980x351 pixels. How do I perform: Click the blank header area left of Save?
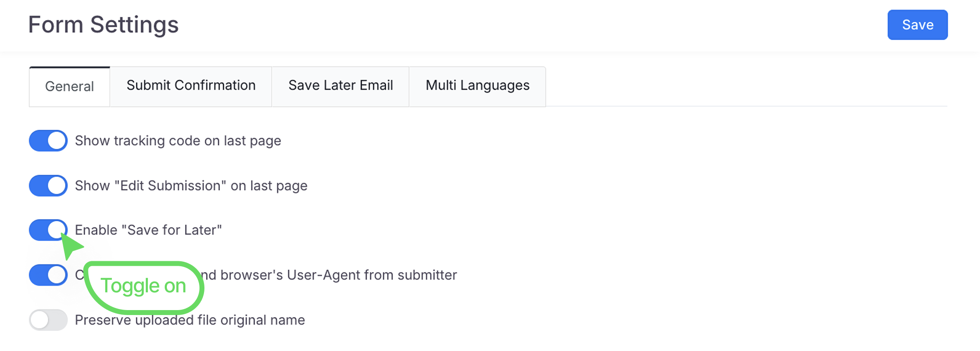coord(537,25)
